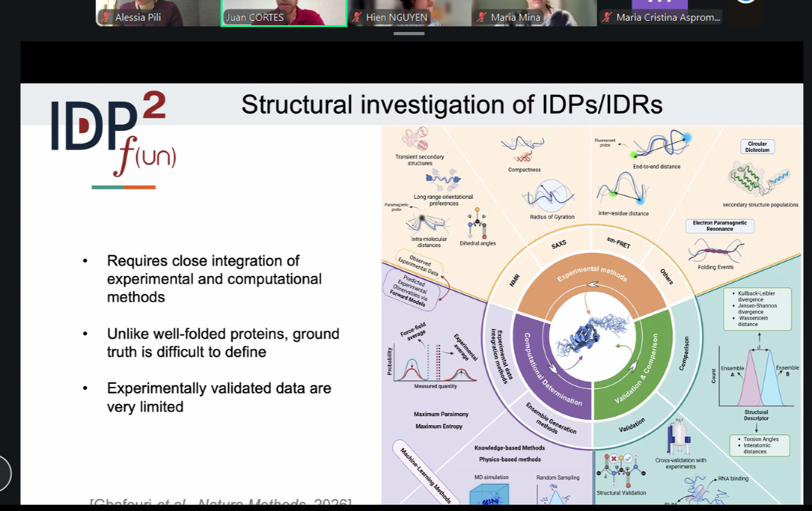The height and width of the screenshot is (511, 812).
Task: Click Alessia Pili's muted microphone icon
Action: point(107,18)
